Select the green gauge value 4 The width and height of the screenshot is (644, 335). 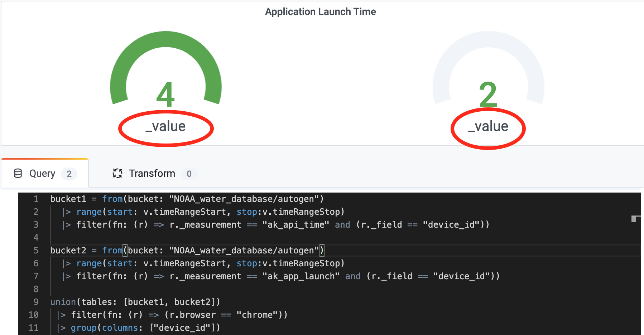click(x=165, y=94)
